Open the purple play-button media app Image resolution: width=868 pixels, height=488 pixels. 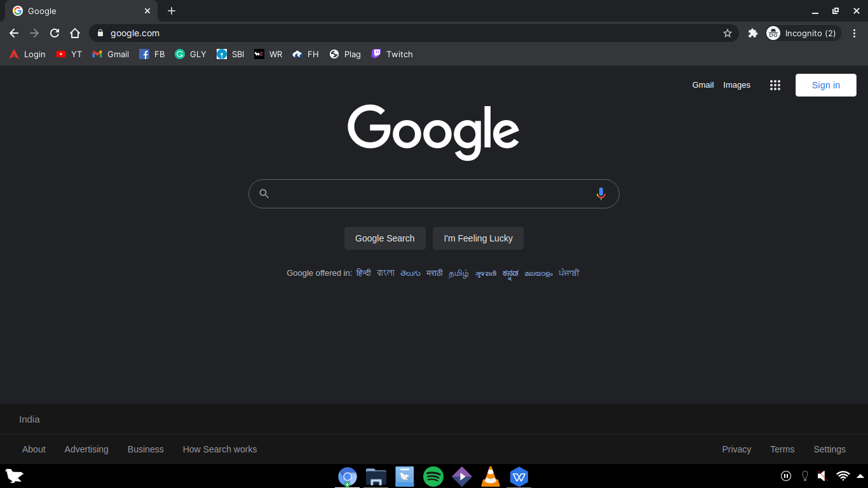[462, 477]
